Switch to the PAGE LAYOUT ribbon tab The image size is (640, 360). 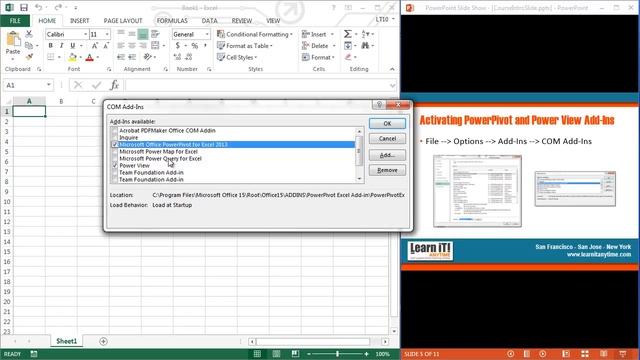(x=123, y=20)
